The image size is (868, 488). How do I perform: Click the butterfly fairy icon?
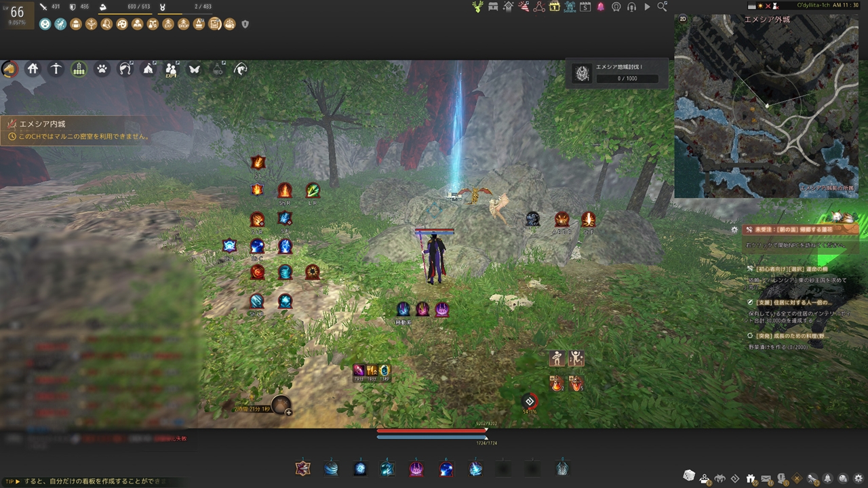(194, 68)
